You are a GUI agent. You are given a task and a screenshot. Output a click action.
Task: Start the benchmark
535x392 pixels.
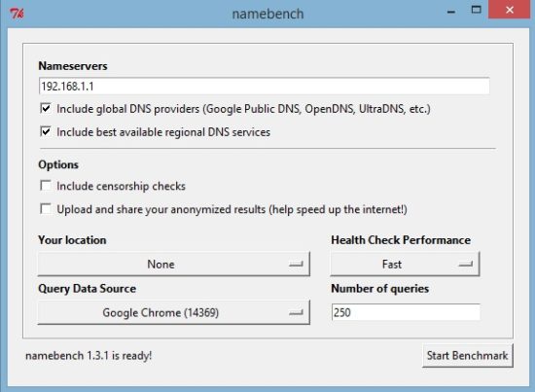point(468,355)
